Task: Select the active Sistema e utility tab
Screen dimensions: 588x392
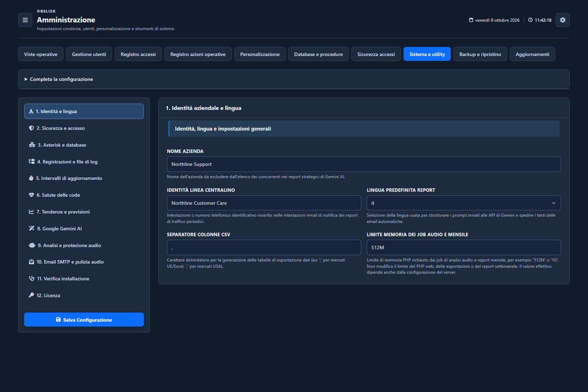Action: (x=427, y=54)
